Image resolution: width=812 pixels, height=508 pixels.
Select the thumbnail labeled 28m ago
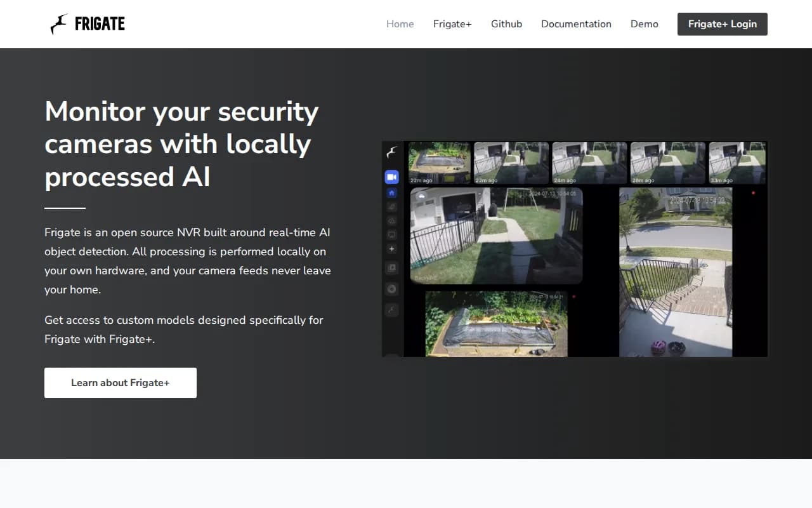(667, 163)
